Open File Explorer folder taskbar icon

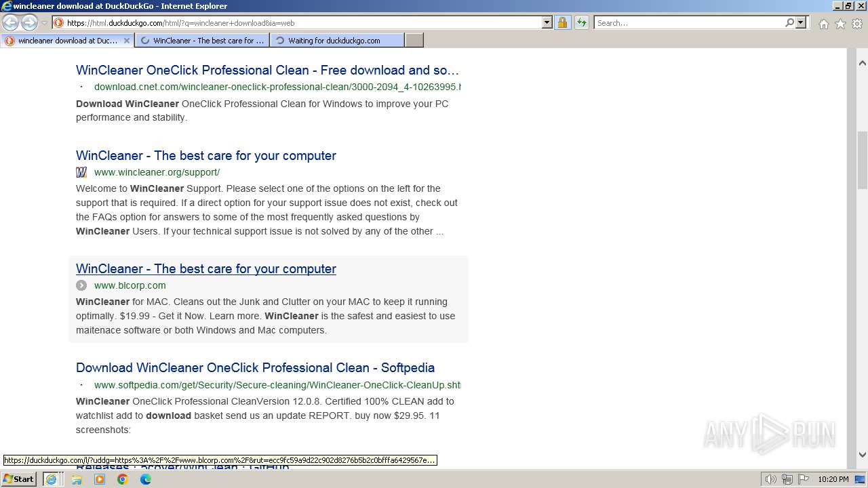(x=77, y=479)
